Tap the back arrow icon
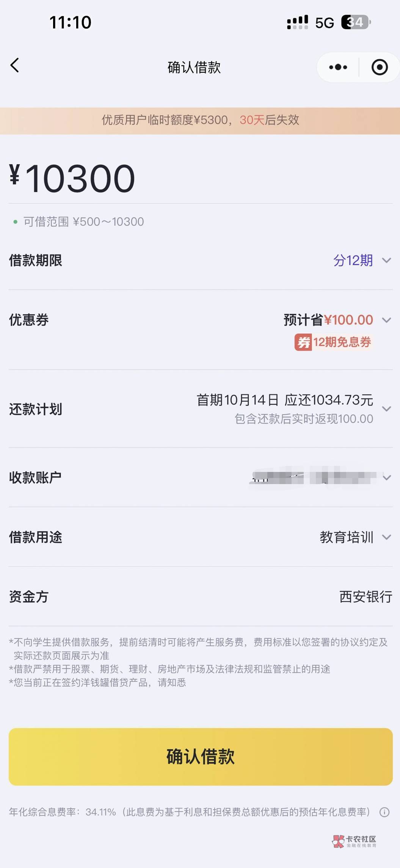Screen dimensions: 400x868 tap(15, 66)
